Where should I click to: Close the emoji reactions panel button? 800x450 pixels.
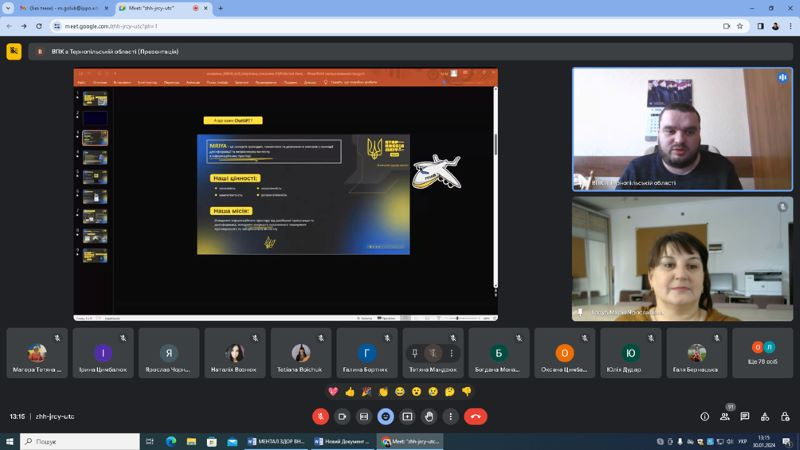(x=386, y=417)
